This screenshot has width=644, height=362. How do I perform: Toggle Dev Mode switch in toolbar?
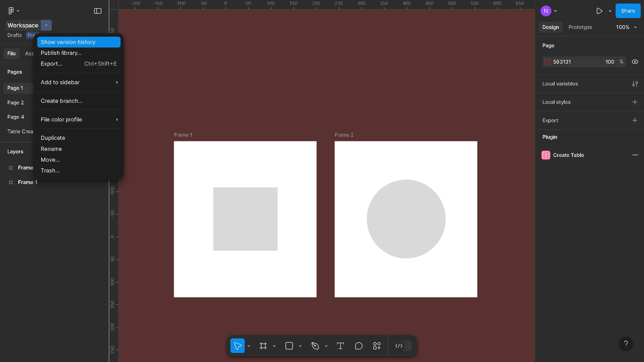coord(403,346)
